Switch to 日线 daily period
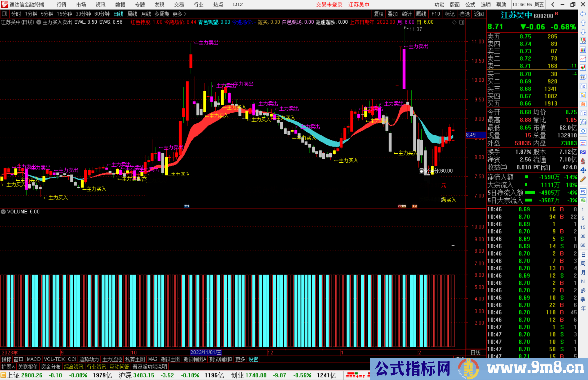The height and width of the screenshot is (380, 588). tap(118, 14)
